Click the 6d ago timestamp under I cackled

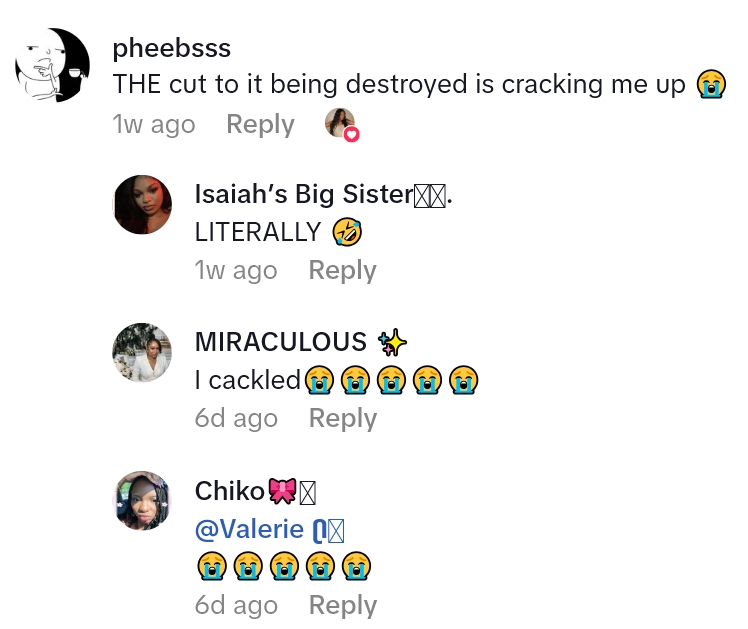pos(236,418)
